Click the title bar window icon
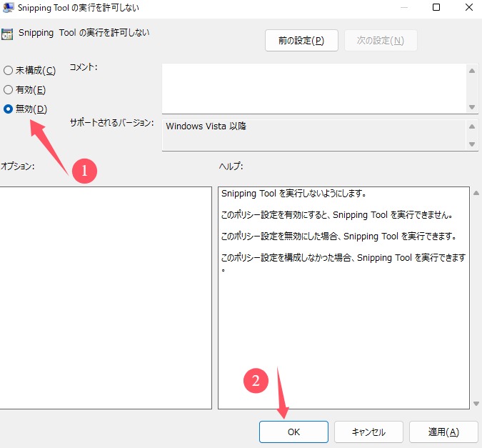 (x=9, y=7)
